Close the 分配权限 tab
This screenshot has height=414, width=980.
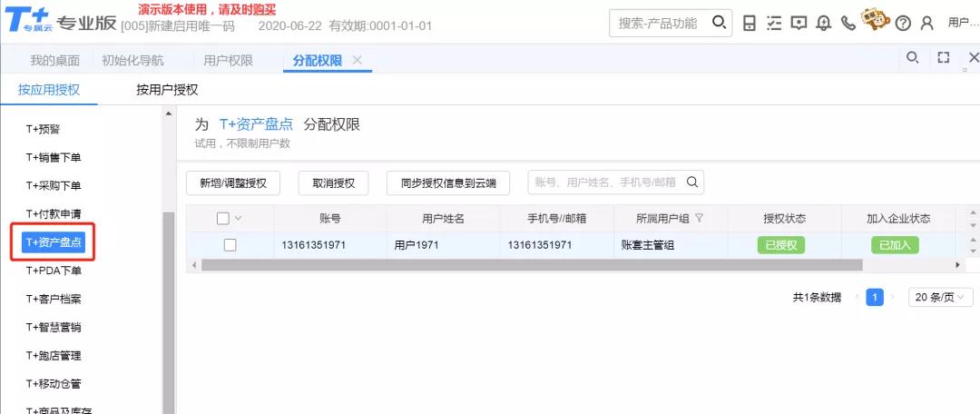pos(357,60)
